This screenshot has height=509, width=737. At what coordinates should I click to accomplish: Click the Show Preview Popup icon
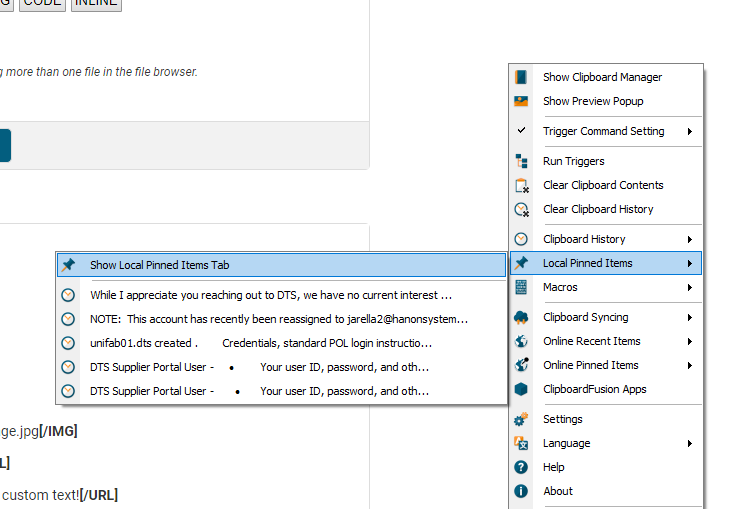click(521, 101)
